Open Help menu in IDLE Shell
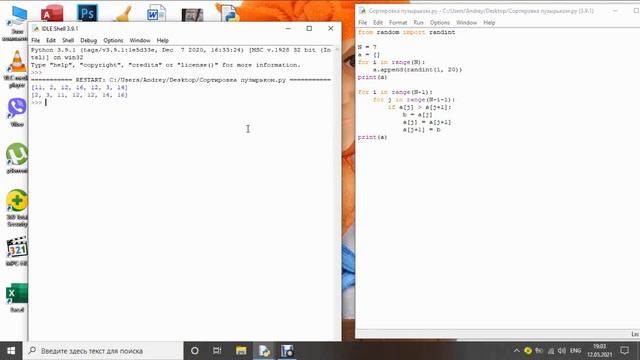The width and height of the screenshot is (640, 360). [x=162, y=40]
